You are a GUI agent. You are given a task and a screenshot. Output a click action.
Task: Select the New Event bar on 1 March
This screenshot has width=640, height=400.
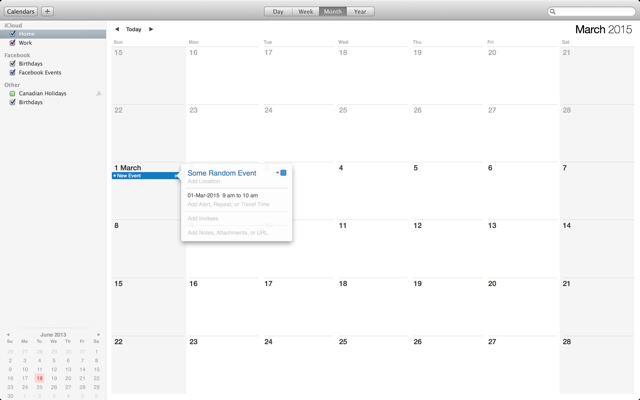146,176
